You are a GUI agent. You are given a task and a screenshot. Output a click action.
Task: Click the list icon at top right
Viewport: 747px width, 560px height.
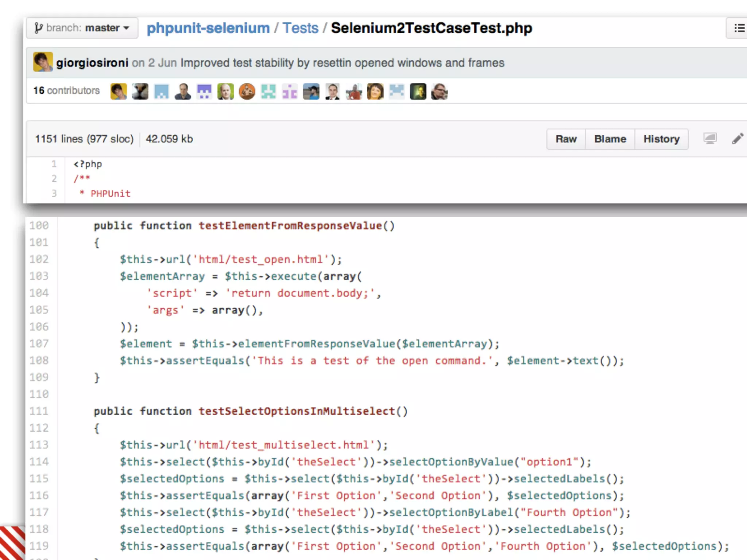(739, 28)
